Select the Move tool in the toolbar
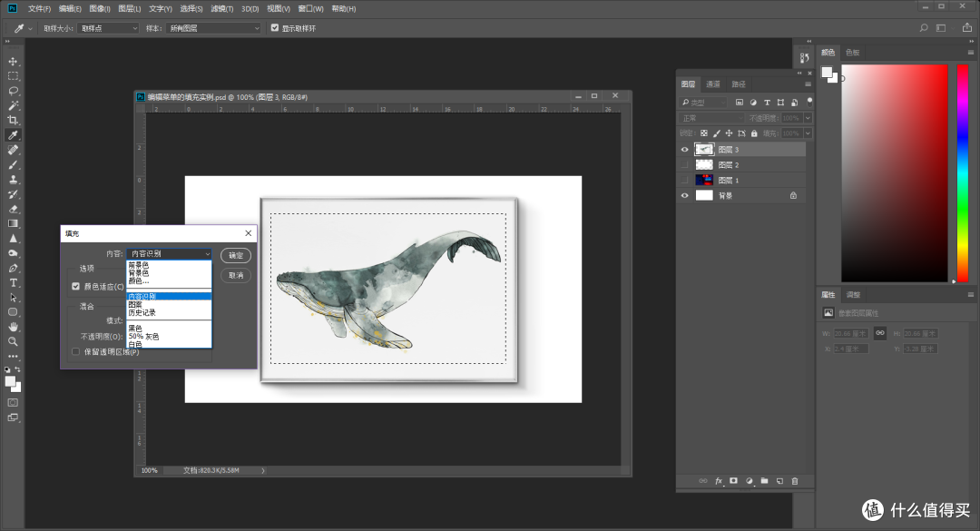 pyautogui.click(x=13, y=62)
